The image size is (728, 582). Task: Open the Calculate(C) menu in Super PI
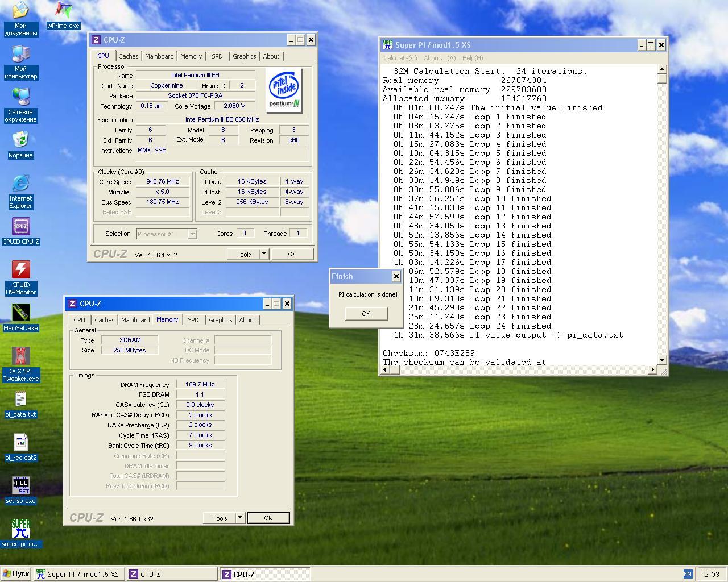(x=400, y=58)
